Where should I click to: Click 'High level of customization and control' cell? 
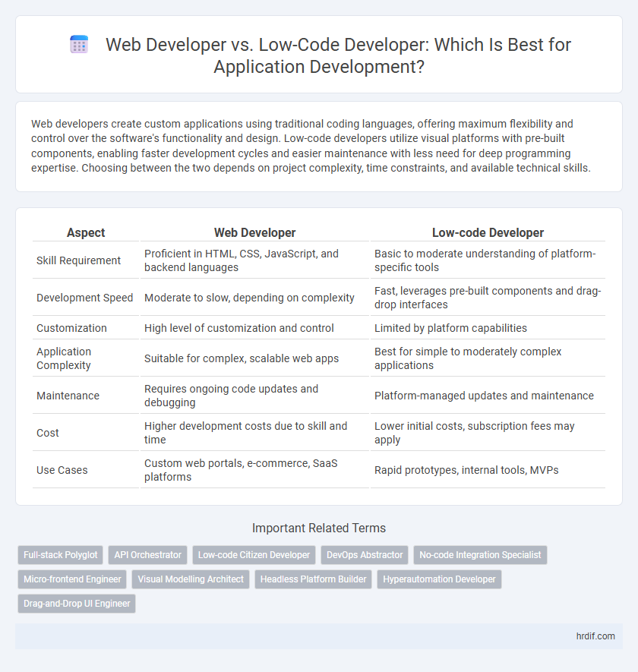coord(254,328)
